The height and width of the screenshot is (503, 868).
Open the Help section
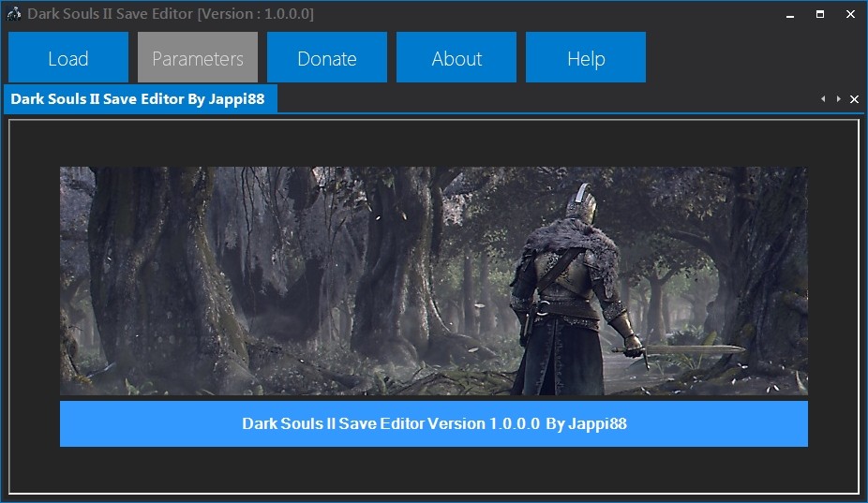pyautogui.click(x=586, y=57)
